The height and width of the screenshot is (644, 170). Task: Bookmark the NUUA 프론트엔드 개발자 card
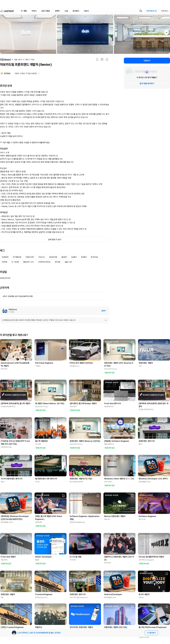click(x=167, y=342)
